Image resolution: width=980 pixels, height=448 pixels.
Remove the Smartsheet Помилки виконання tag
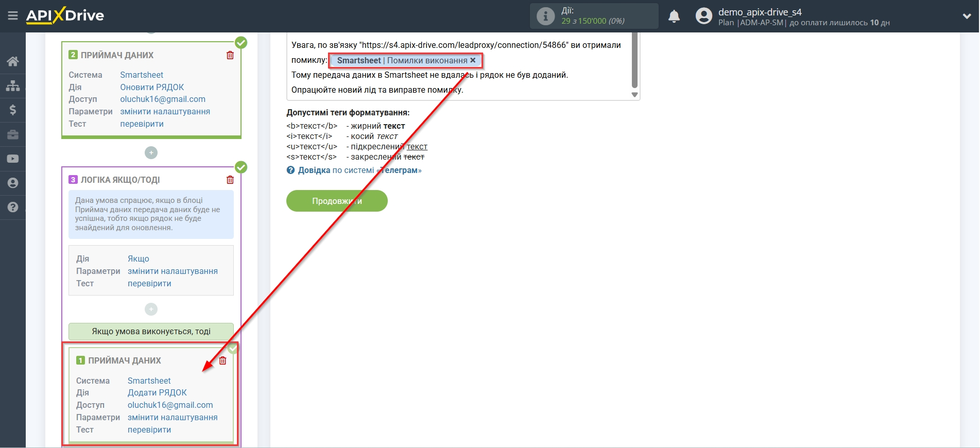pos(473,60)
